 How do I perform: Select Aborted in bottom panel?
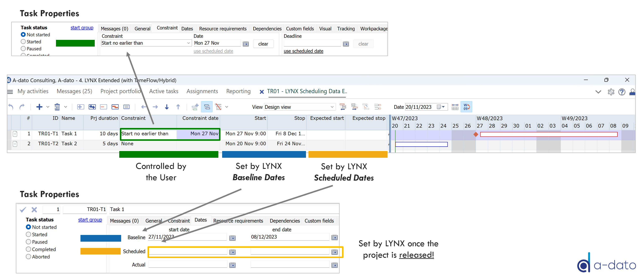tap(29, 257)
